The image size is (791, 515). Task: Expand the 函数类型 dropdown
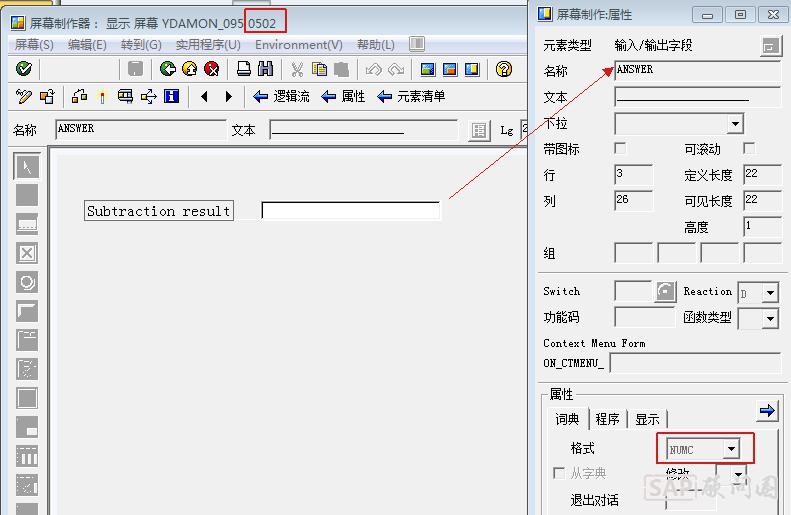(770, 319)
